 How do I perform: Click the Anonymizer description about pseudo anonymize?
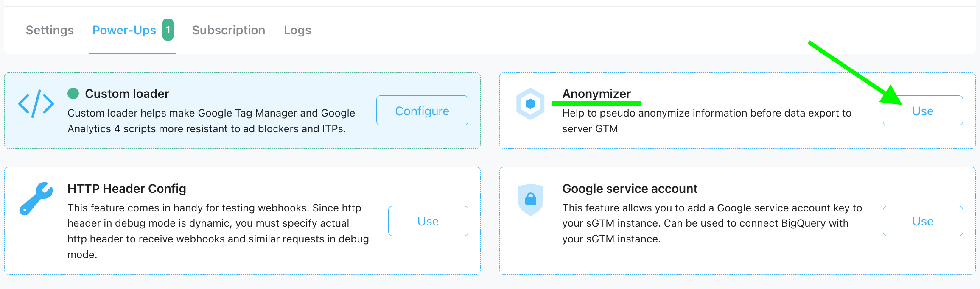(x=707, y=121)
